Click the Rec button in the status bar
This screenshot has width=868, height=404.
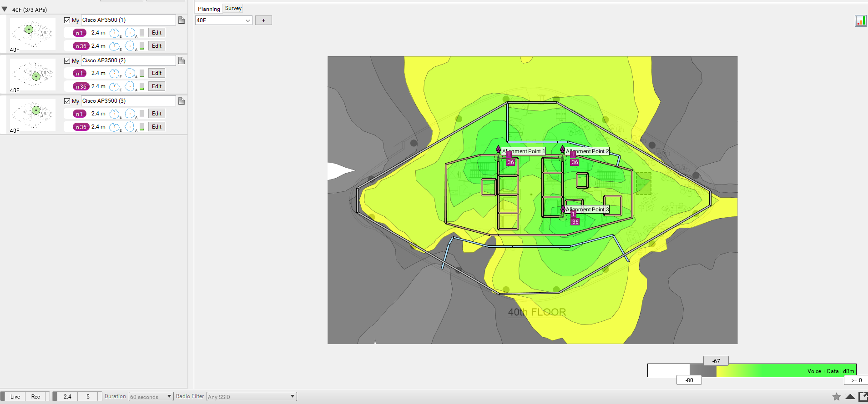coord(35,397)
